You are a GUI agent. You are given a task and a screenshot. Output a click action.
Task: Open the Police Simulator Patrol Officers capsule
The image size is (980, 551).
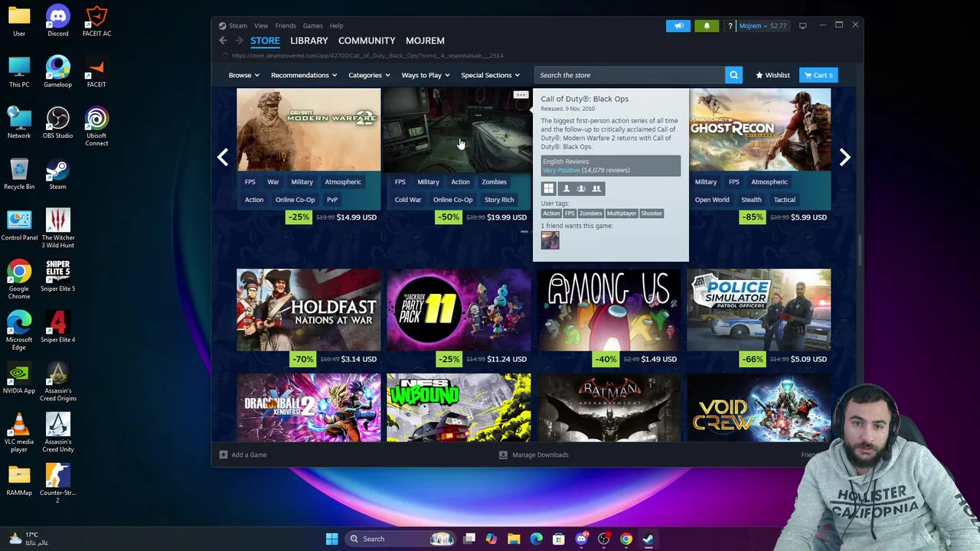click(x=759, y=310)
